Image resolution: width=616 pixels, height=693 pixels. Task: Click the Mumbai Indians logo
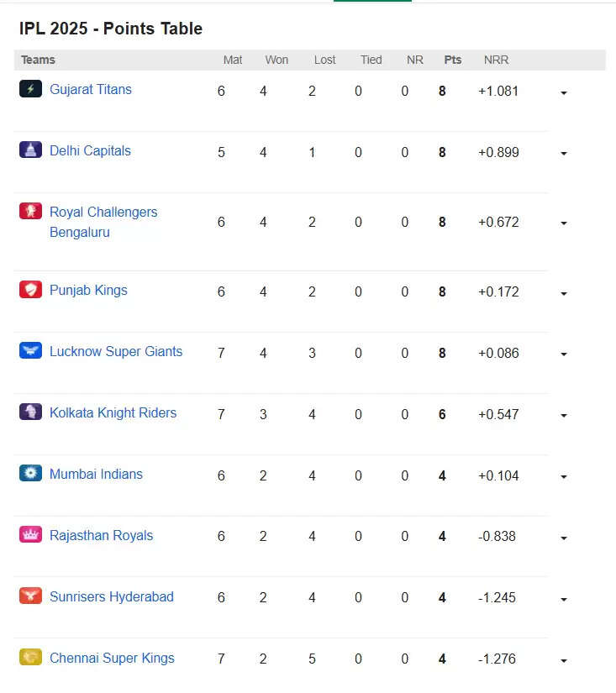(x=30, y=474)
